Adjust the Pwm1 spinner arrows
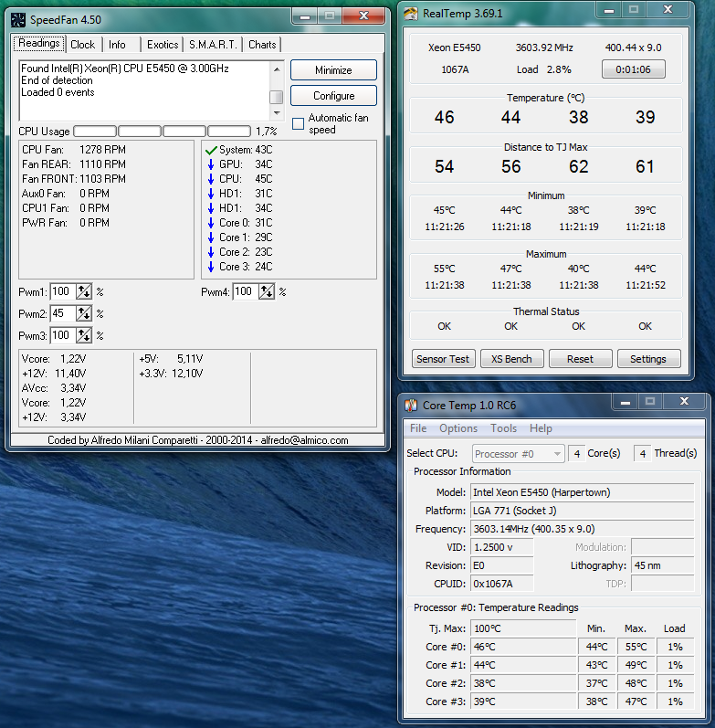Screen dimensions: 715x728 coord(84,291)
